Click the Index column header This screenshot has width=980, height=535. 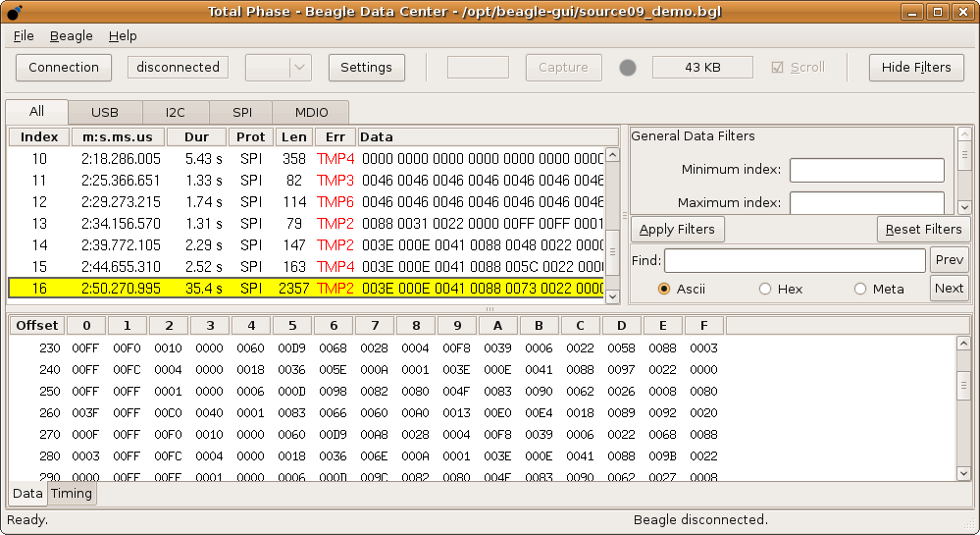(39, 137)
